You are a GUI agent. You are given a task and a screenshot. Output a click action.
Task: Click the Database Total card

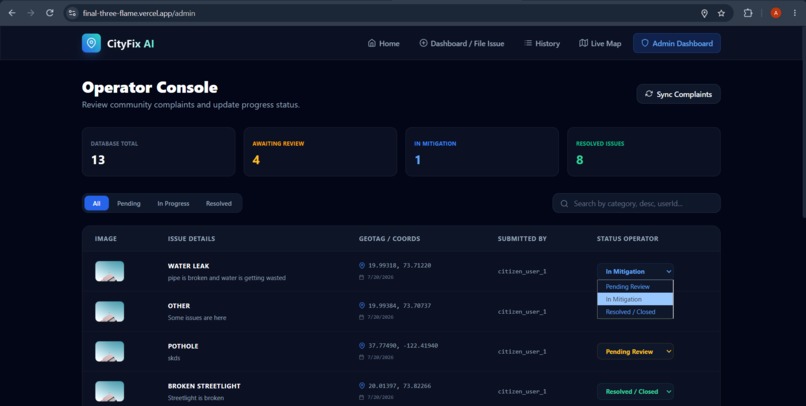(x=159, y=152)
